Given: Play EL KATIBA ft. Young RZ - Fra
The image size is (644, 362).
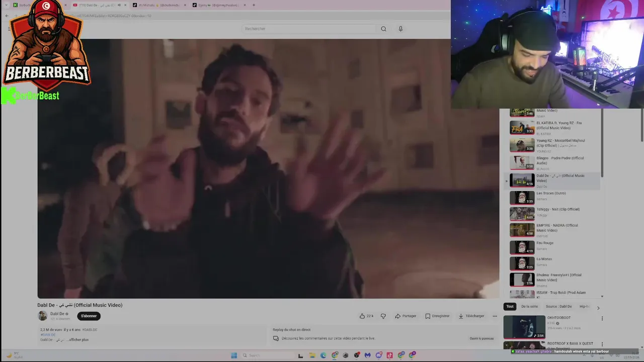Looking at the screenshot, I should point(553,128).
